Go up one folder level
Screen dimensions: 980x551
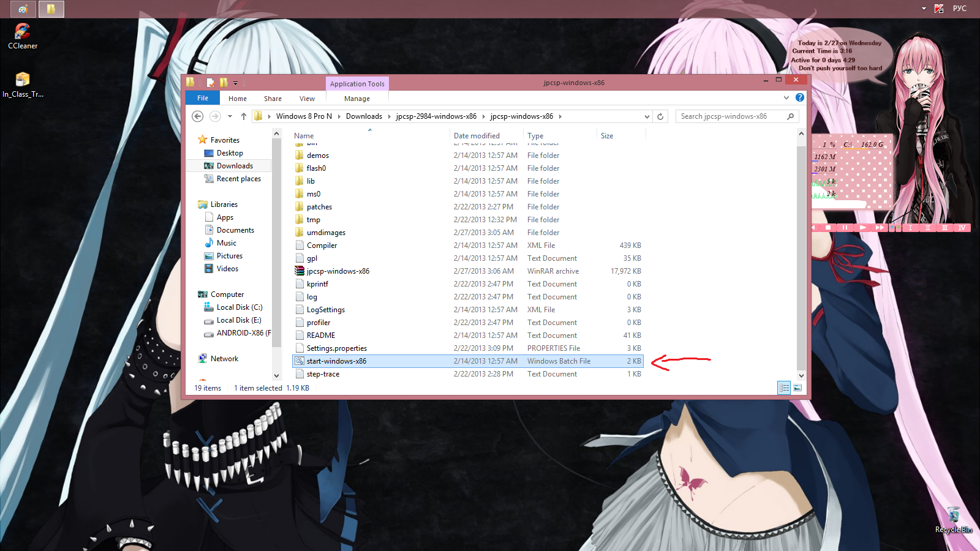click(x=244, y=116)
